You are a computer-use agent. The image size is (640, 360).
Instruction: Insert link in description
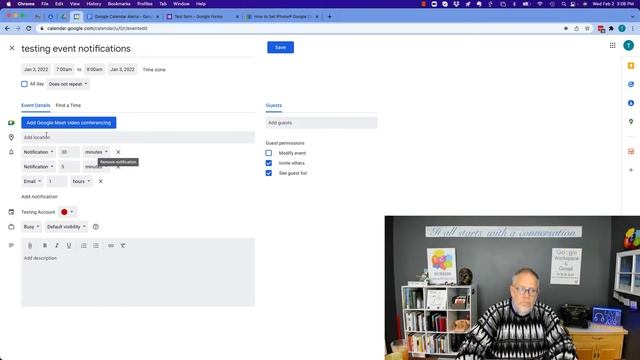(x=111, y=246)
